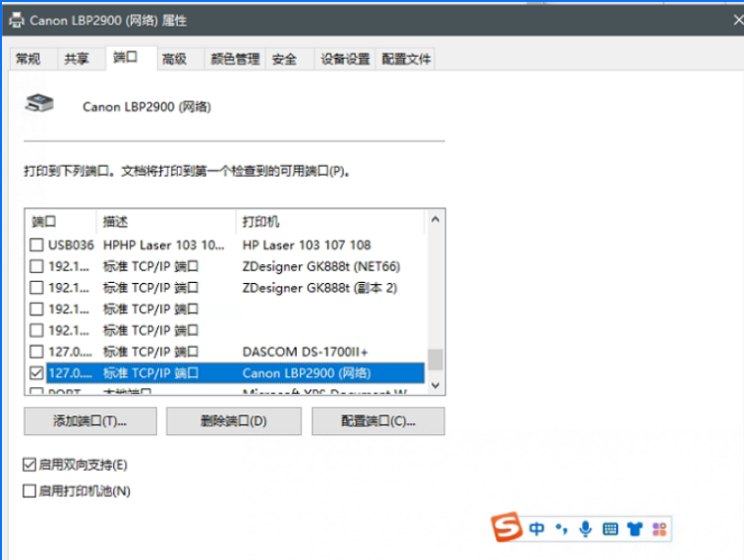The image size is (744, 560).
Task: Open the Sogou toolbox grid icon
Action: click(659, 529)
